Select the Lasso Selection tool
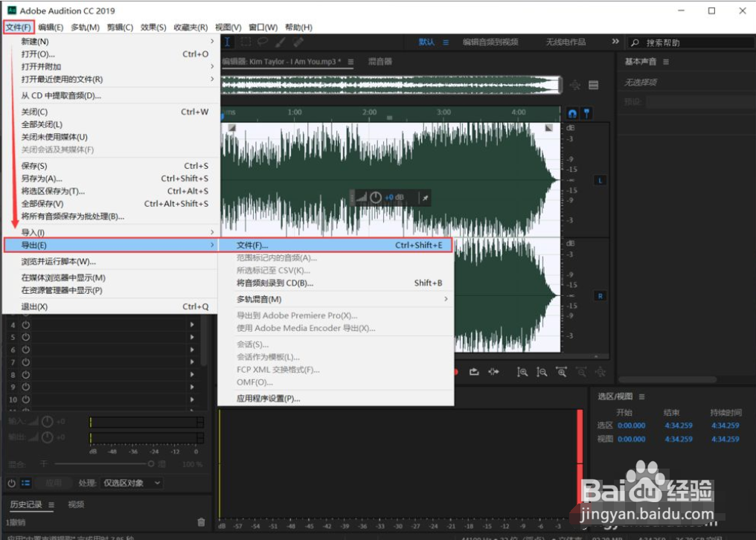The image size is (756, 540). 263,42
